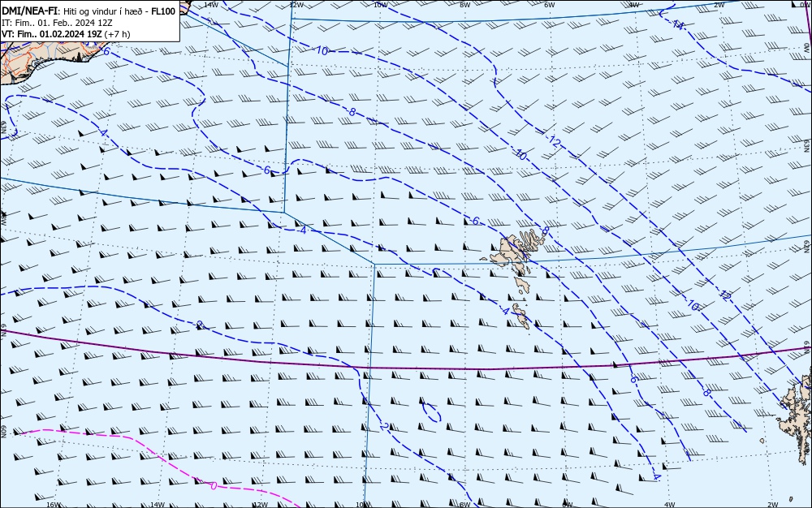Screen dimensions: 812x508
Task: Click the small closed oval isotherm loop
Action: (431, 412)
